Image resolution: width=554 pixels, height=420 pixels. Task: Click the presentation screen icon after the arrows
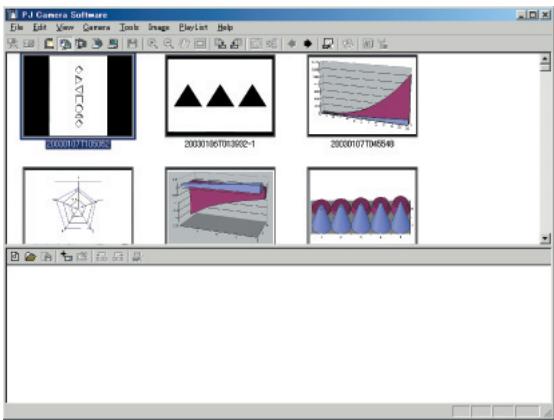[328, 44]
